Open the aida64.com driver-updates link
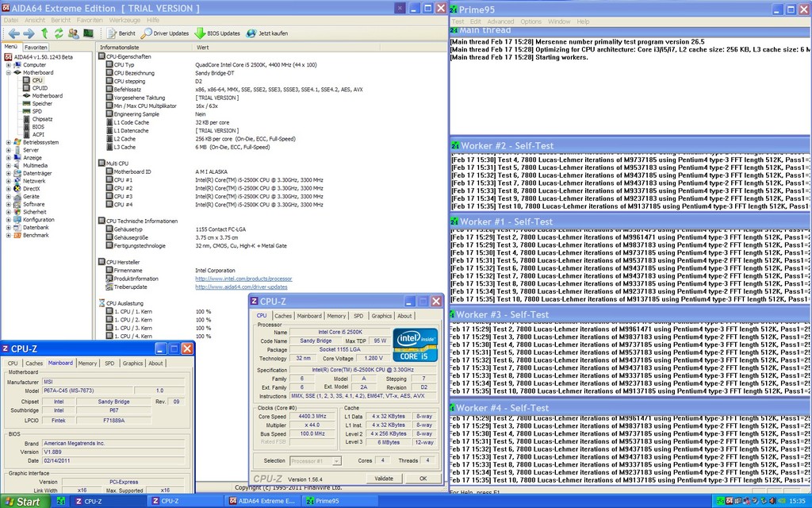The height and width of the screenshot is (508, 812). click(241, 287)
